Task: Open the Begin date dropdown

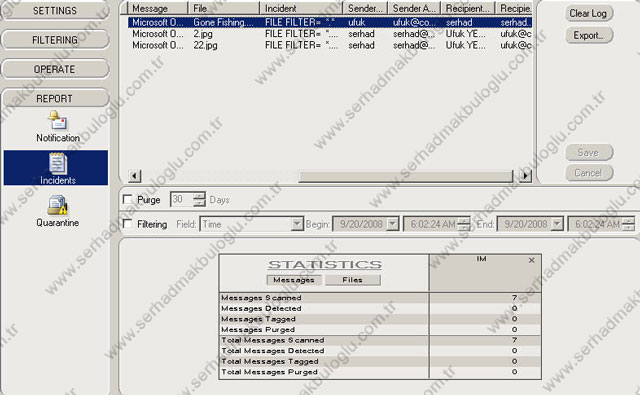Action: point(393,224)
